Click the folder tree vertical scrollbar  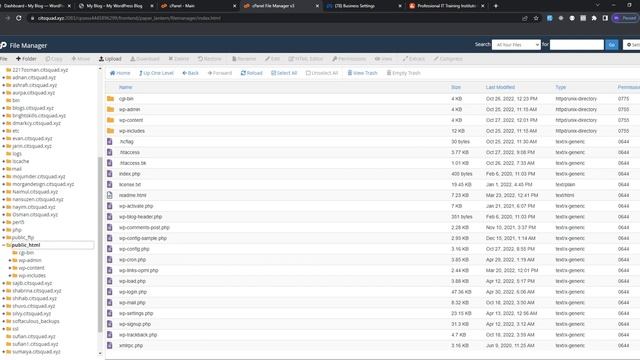(x=100, y=244)
